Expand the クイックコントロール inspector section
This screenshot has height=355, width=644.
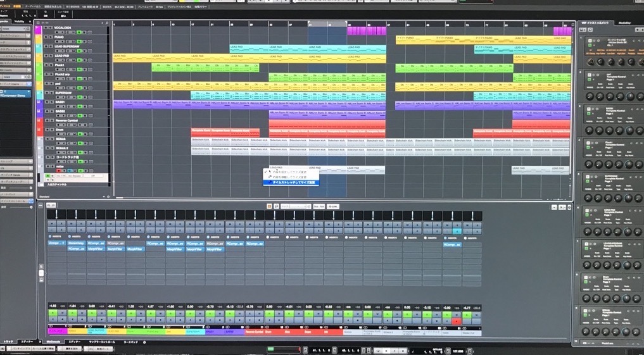(x=16, y=201)
